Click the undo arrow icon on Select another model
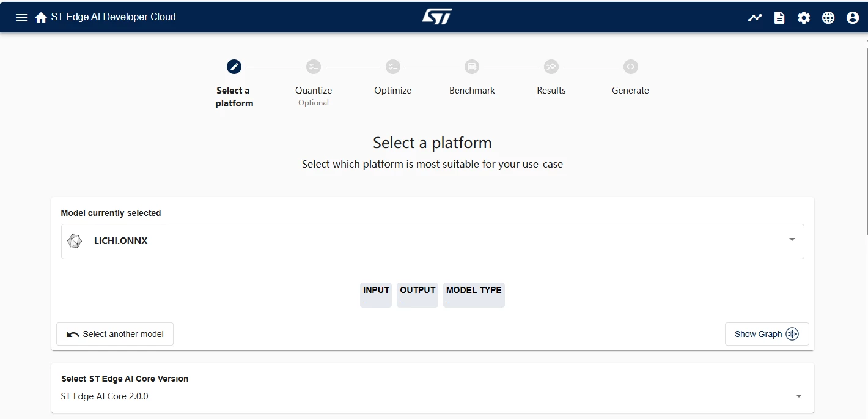The width and height of the screenshot is (868, 419). (73, 334)
